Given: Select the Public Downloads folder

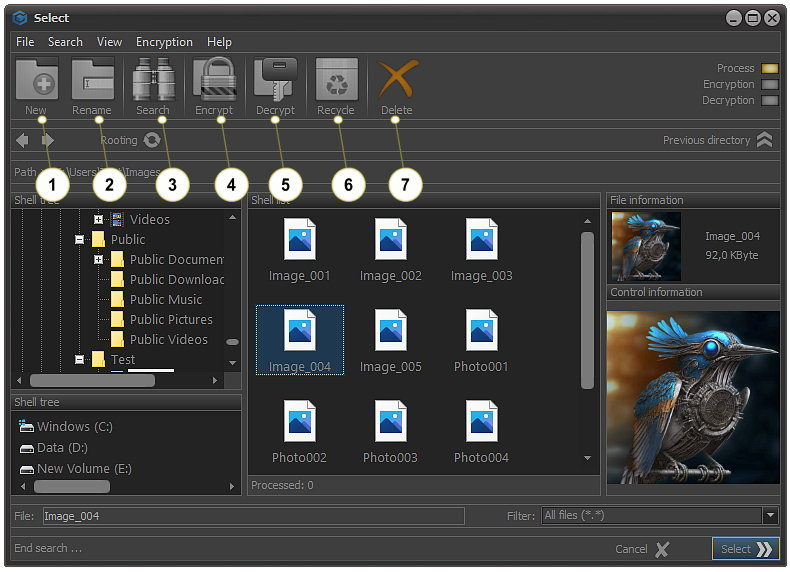Looking at the screenshot, I should pos(167,279).
